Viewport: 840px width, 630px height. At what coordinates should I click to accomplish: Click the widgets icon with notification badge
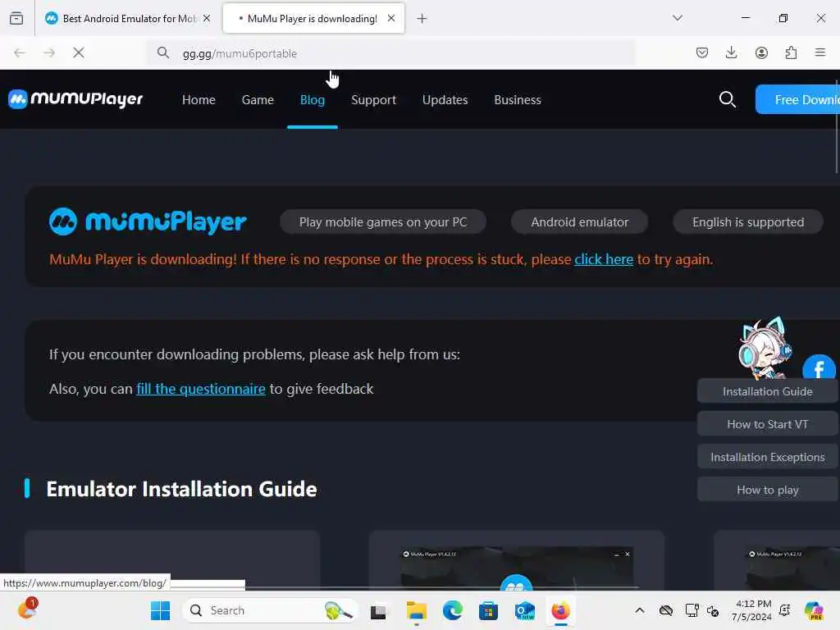[27, 609]
